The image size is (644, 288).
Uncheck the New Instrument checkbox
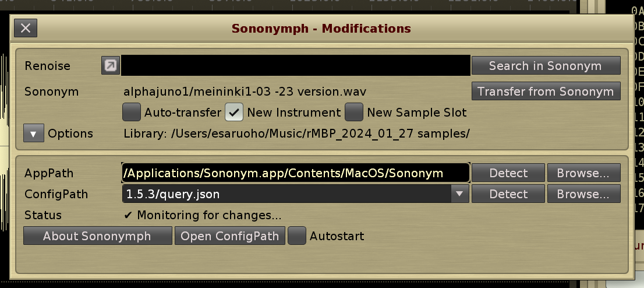[234, 112]
